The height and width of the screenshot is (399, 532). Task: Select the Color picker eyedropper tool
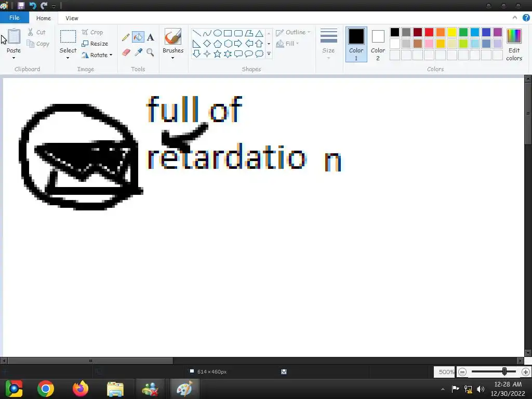click(138, 52)
